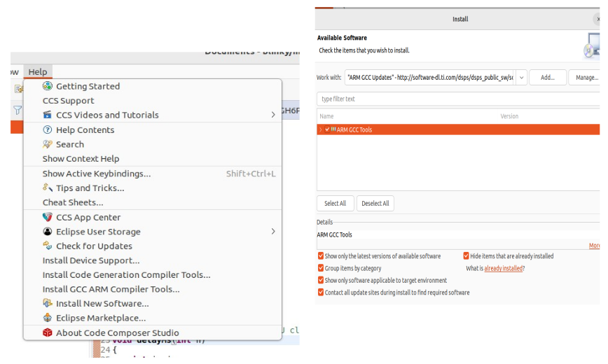Toggle Show only the latest versions checkbox
608x364 pixels.
click(x=321, y=256)
